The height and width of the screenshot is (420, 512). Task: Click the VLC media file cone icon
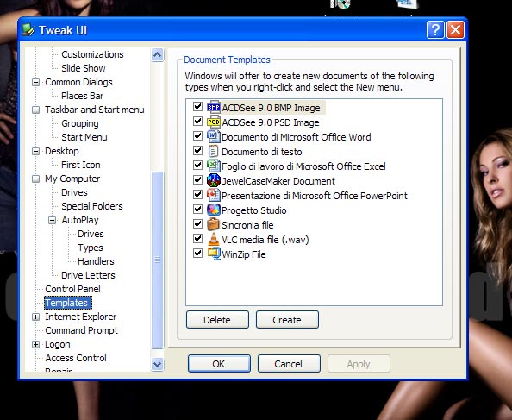pos(214,239)
